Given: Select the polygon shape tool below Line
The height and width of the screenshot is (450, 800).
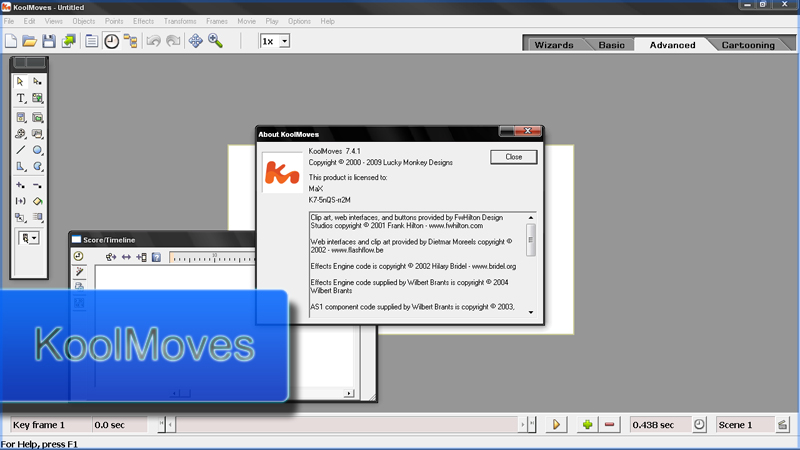Looking at the screenshot, I should coord(20,166).
